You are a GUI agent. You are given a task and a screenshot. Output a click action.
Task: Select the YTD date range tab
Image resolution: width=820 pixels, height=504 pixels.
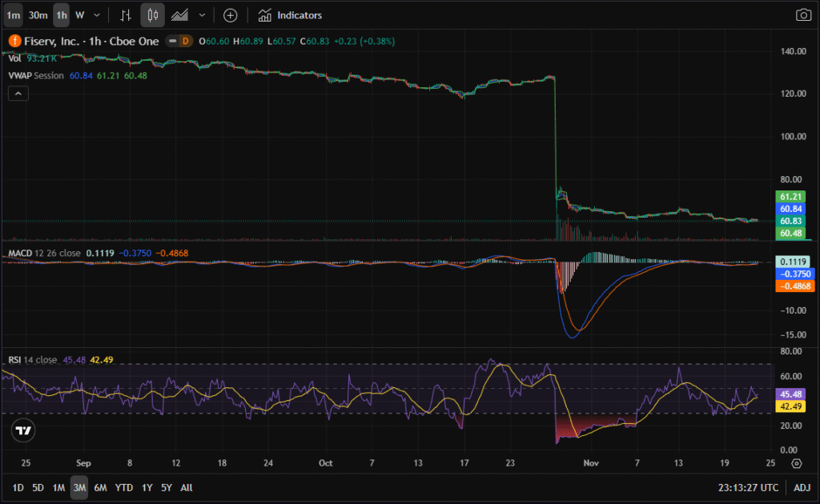pyautogui.click(x=124, y=487)
